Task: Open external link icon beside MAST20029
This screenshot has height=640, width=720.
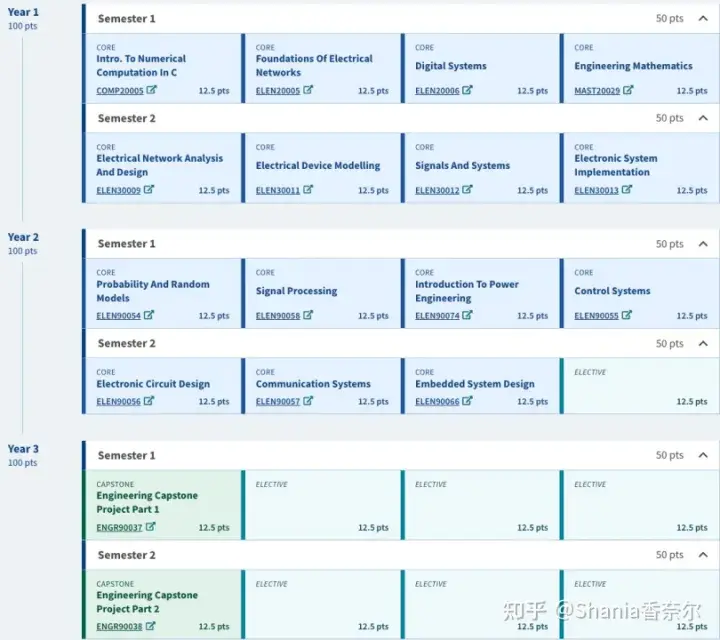Action: (x=628, y=90)
